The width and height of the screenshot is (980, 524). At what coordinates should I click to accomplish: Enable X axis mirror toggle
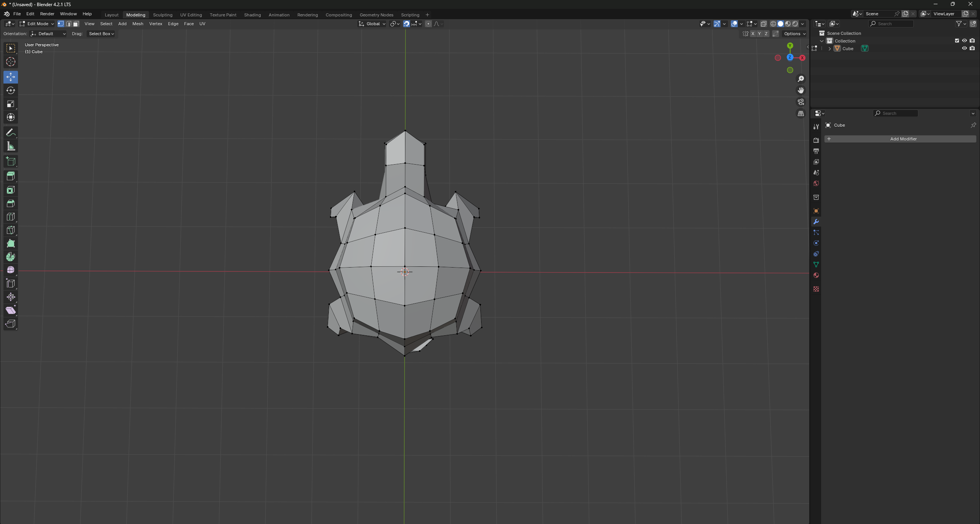(753, 34)
